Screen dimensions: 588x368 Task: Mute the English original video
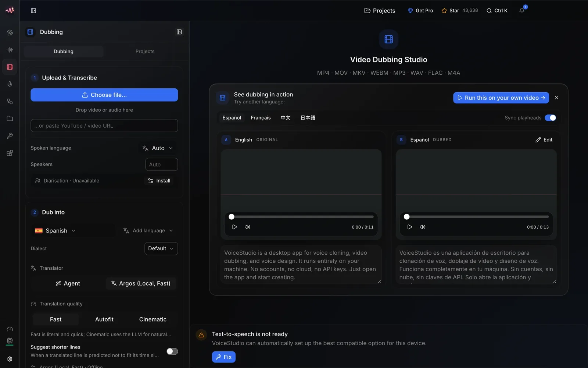click(x=247, y=227)
